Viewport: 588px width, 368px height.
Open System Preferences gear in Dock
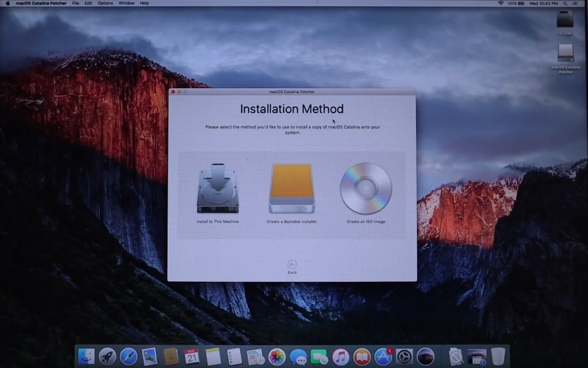(x=404, y=356)
